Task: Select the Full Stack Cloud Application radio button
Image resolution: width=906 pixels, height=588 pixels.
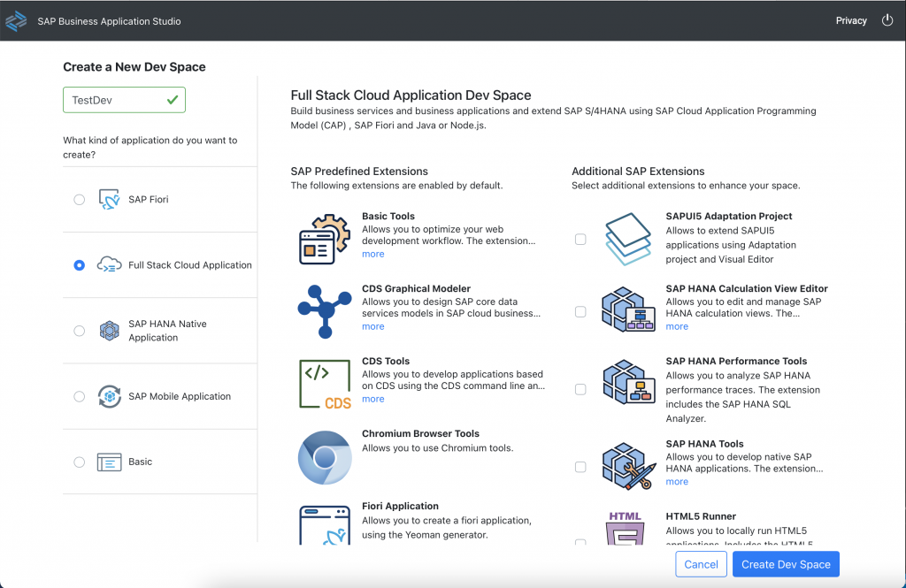Action: [79, 265]
